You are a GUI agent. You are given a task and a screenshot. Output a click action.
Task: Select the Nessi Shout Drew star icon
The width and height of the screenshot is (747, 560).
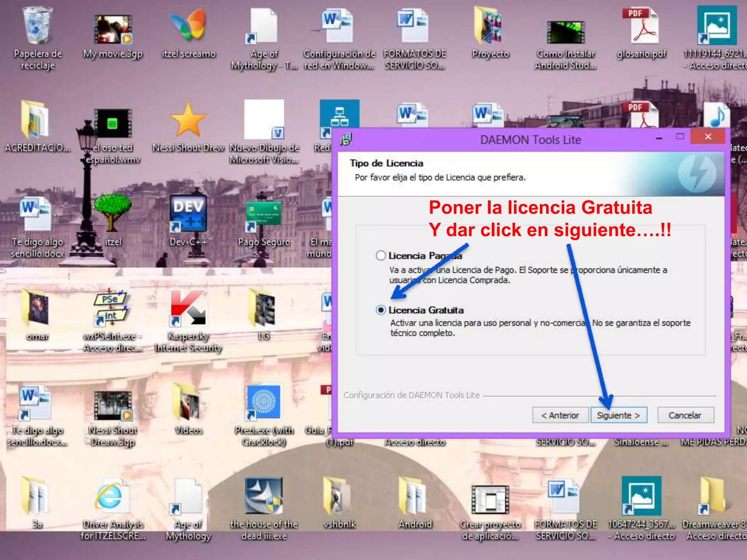point(188,128)
